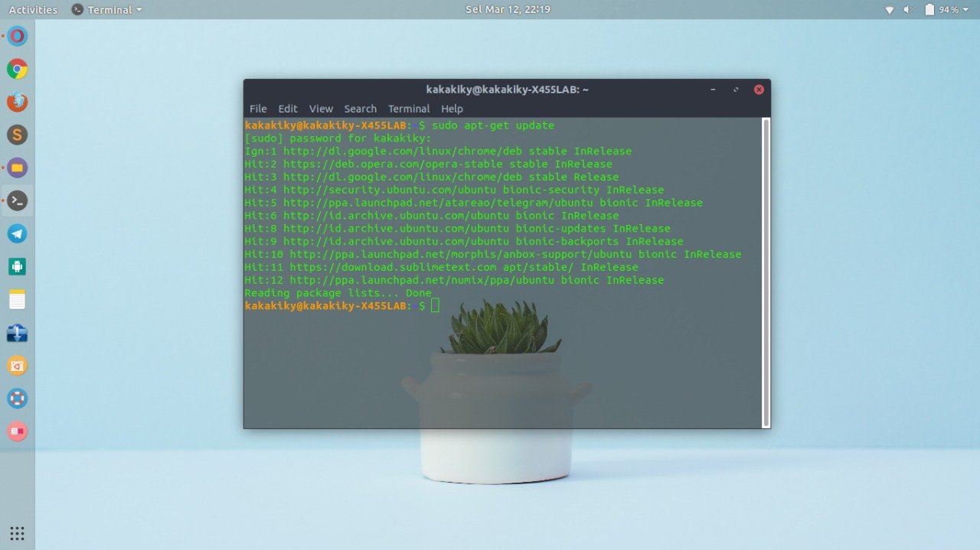Click the Hit:2 deb.opera.com line

(x=429, y=164)
